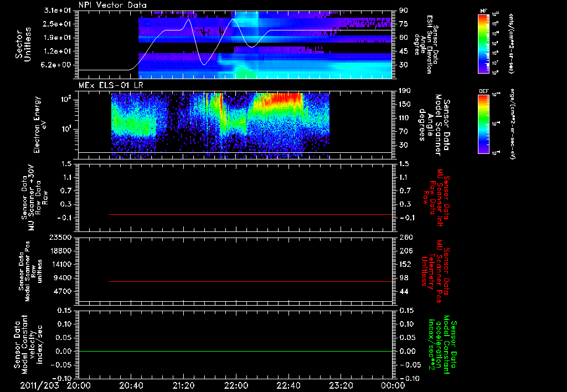Click the 'Model Scanner Angle degrees' axis title
Image resolution: width=567 pixels, height=392 pixels.
[x=434, y=125]
